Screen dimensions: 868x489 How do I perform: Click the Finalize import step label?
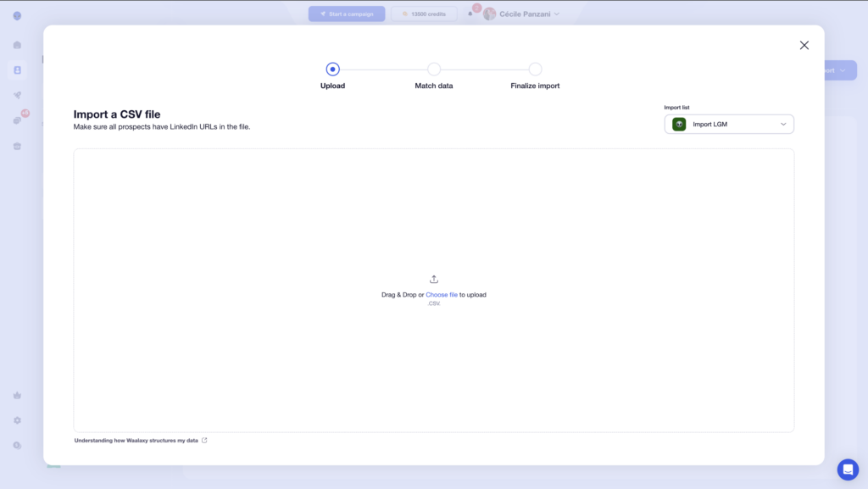coord(535,86)
